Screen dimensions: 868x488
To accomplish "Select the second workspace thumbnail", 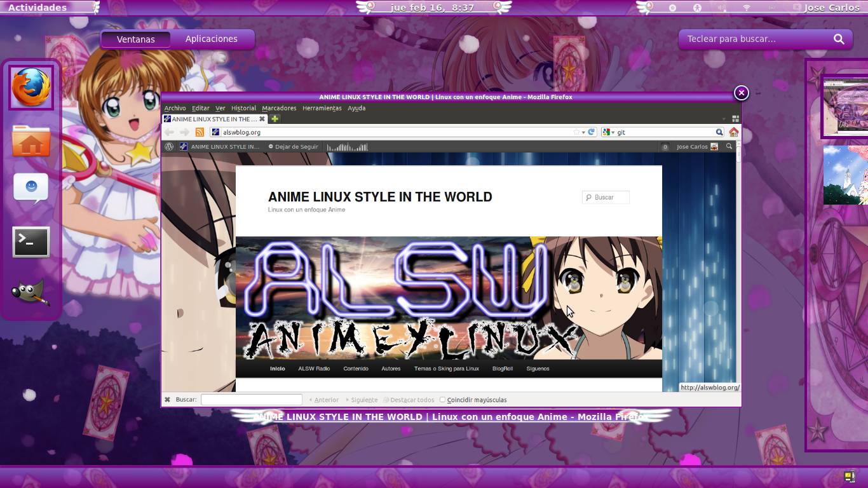I will [846, 175].
